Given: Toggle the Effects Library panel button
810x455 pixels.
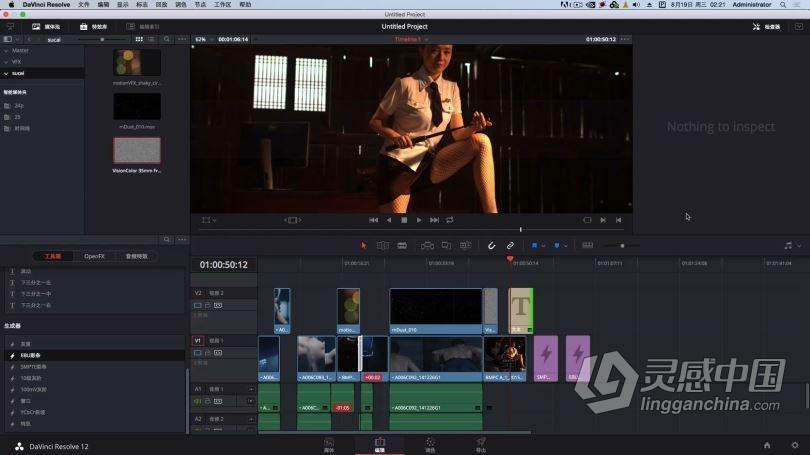Looking at the screenshot, I should 94,26.
